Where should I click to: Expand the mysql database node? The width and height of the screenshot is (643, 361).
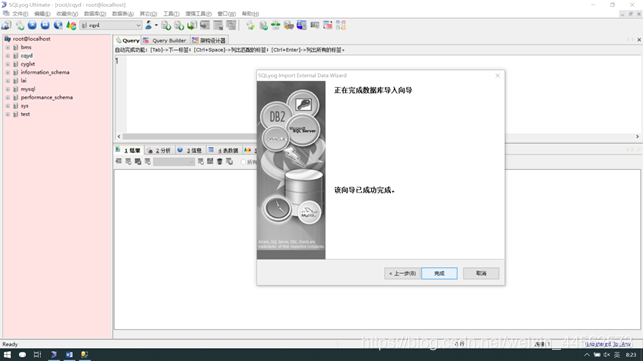[x=7, y=89]
